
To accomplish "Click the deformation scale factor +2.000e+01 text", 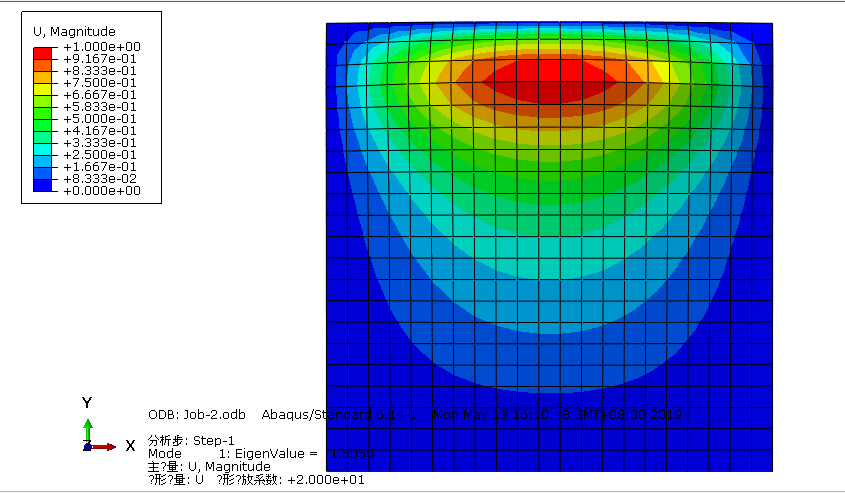I will (x=325, y=480).
